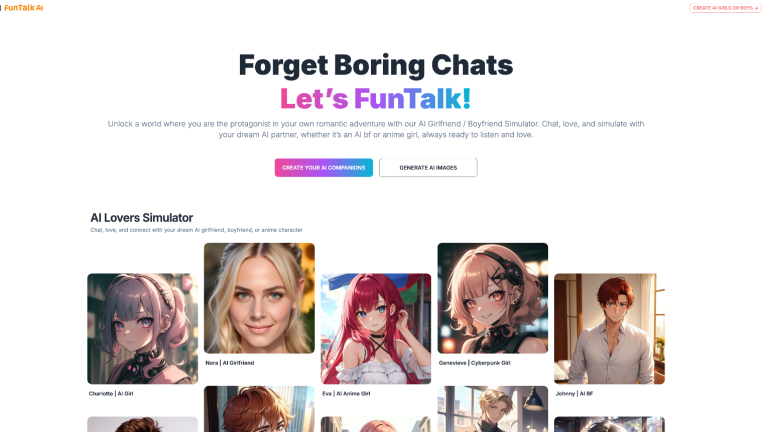The width and height of the screenshot is (768, 432).
Task: Open partially visible card below Johnny
Action: coord(609,424)
